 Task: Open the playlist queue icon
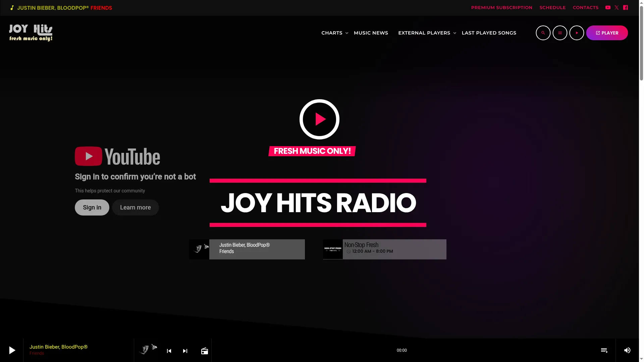point(604,350)
